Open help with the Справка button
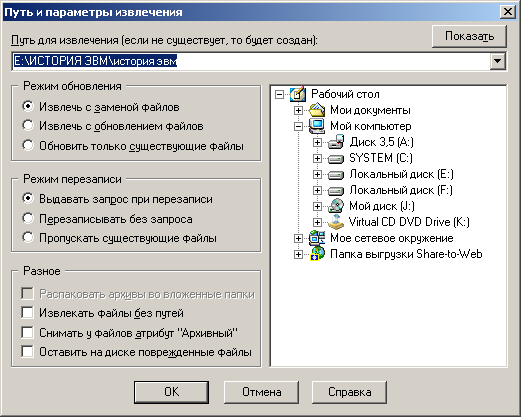The height and width of the screenshot is (417, 521). (349, 392)
